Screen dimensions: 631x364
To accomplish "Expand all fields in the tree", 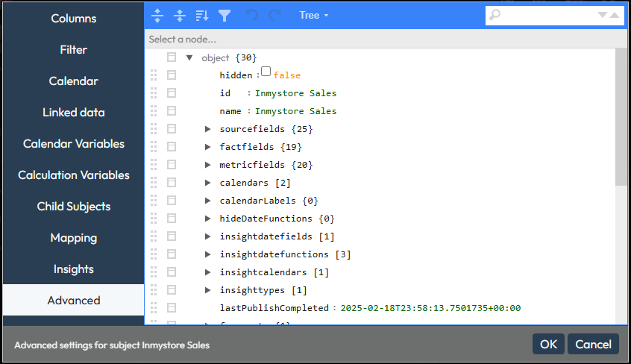I will pyautogui.click(x=157, y=16).
